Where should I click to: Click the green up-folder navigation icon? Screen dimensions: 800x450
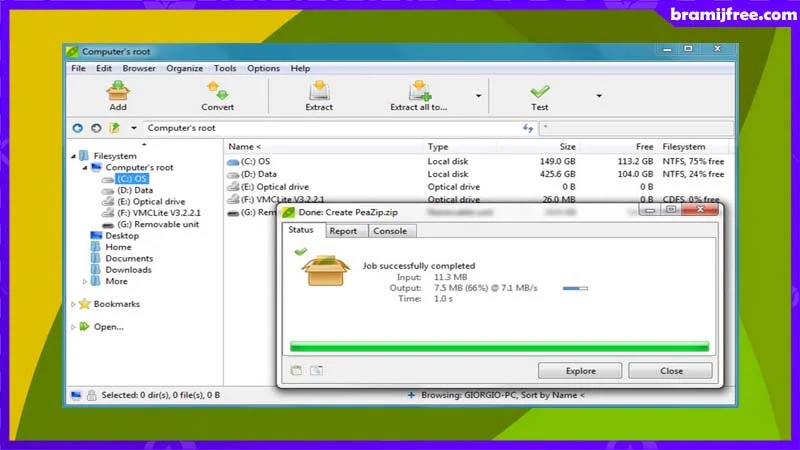[114, 128]
